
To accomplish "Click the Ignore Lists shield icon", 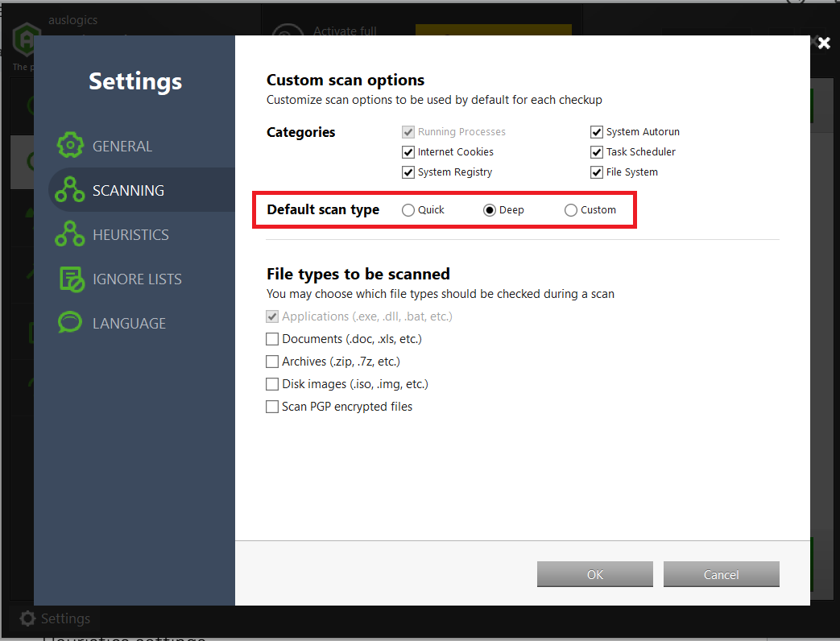I will click(70, 278).
